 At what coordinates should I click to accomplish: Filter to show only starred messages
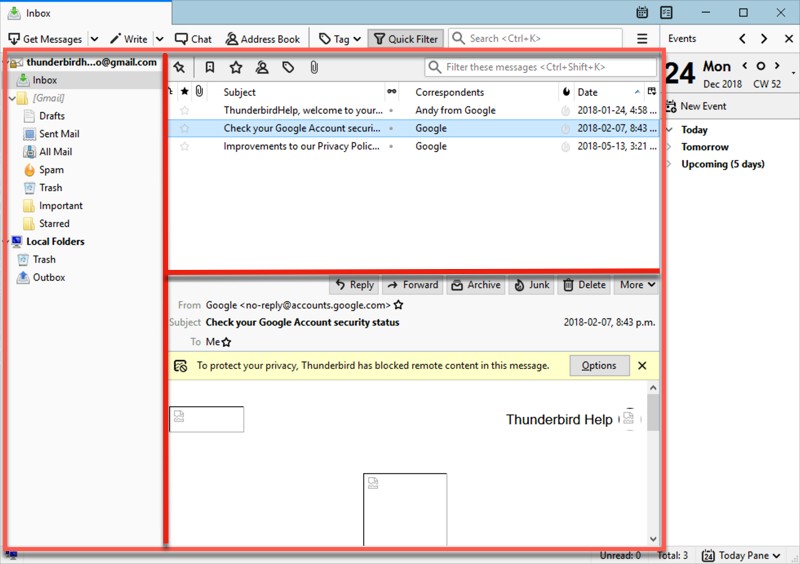(x=236, y=67)
